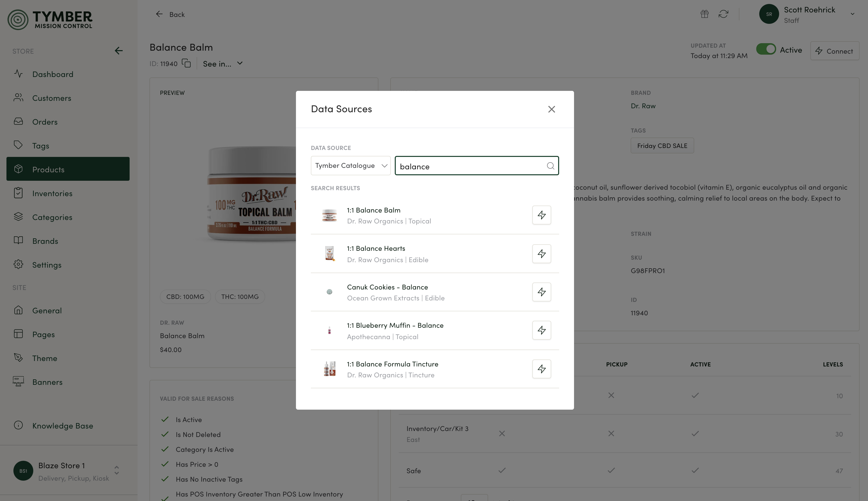868x501 pixels.
Task: Click the Tymber Mission Control logo
Action: pos(50,19)
